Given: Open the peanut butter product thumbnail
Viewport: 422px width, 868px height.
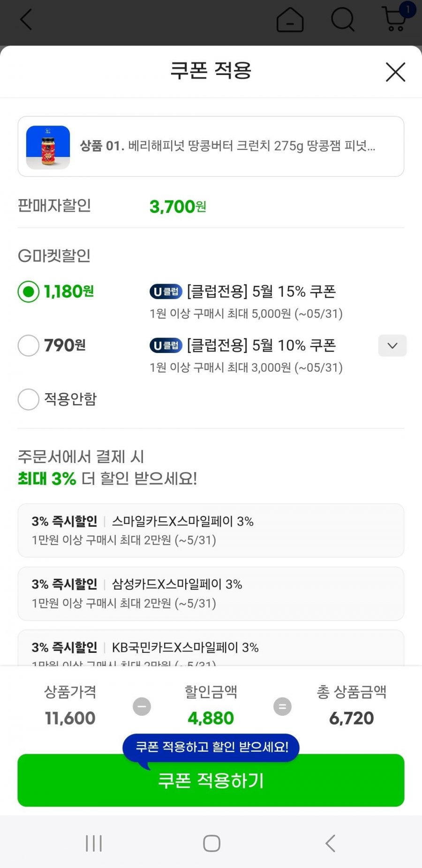Looking at the screenshot, I should coord(48,147).
